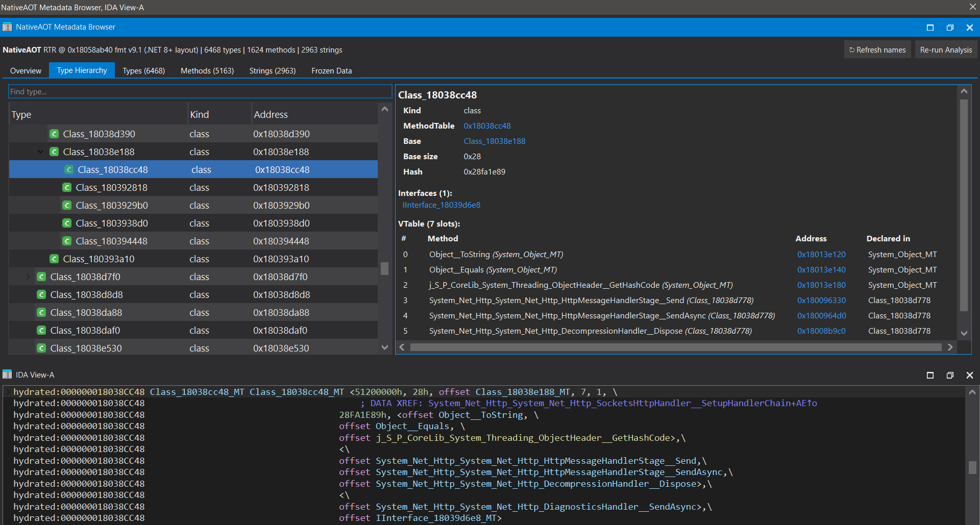Open address 0x1800964d0 link
Viewport: 980px width, 525px height.
point(821,316)
